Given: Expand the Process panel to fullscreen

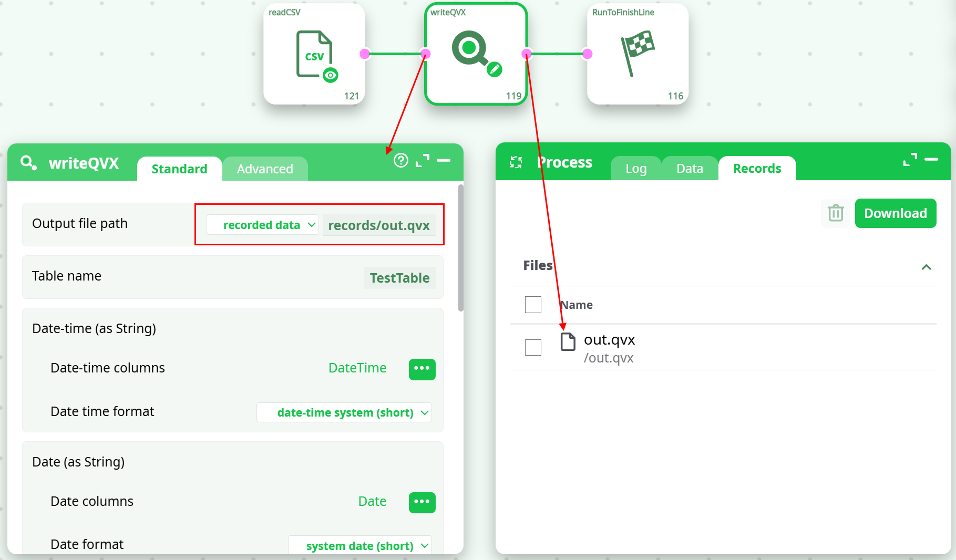Looking at the screenshot, I should point(910,160).
